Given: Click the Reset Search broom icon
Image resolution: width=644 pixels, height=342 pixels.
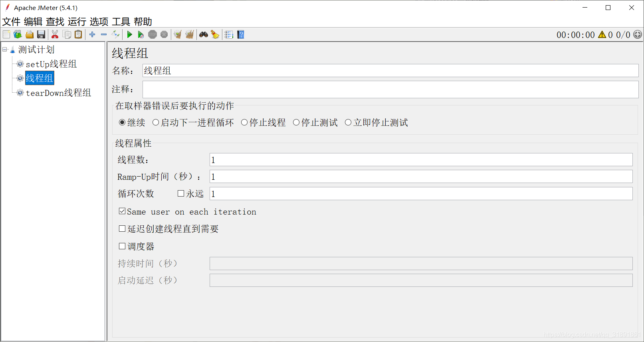Looking at the screenshot, I should [215, 35].
